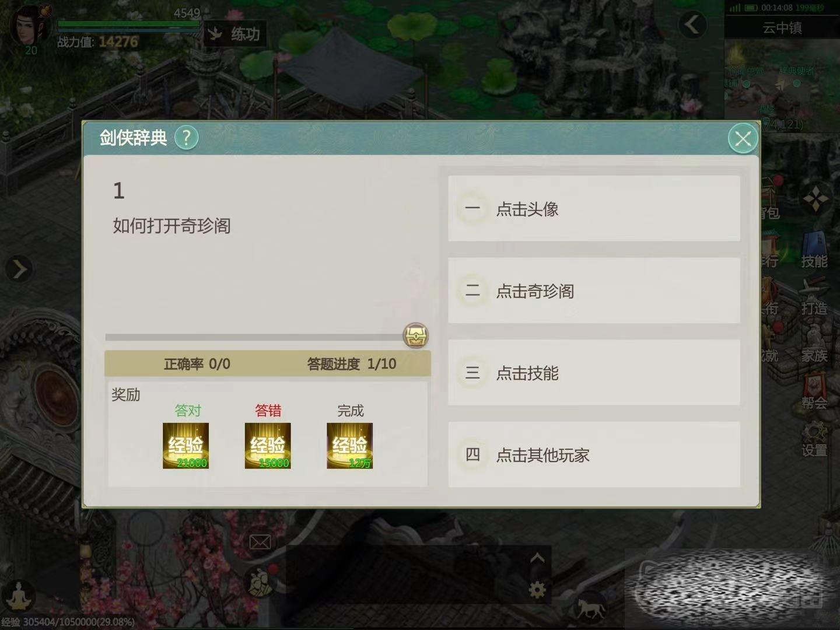Open the chat settings gear icon
The image size is (840, 630).
537,590
